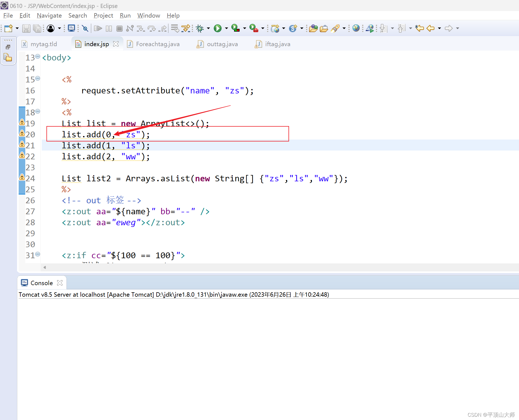519x420 pixels.
Task: Collapse the body code fold at line 13
Action: pyautogui.click(x=38, y=57)
